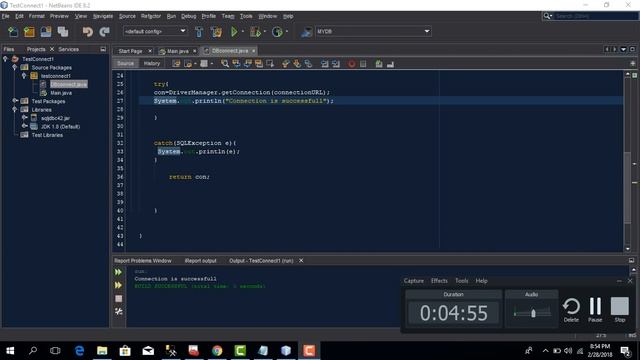640x360 pixels.
Task: Click the Find Selection magnifier icon in editor toolbar
Action: pyautogui.click(x=225, y=64)
